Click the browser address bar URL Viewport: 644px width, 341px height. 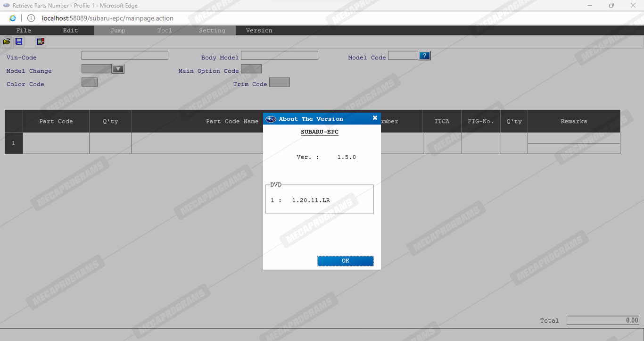[107, 18]
